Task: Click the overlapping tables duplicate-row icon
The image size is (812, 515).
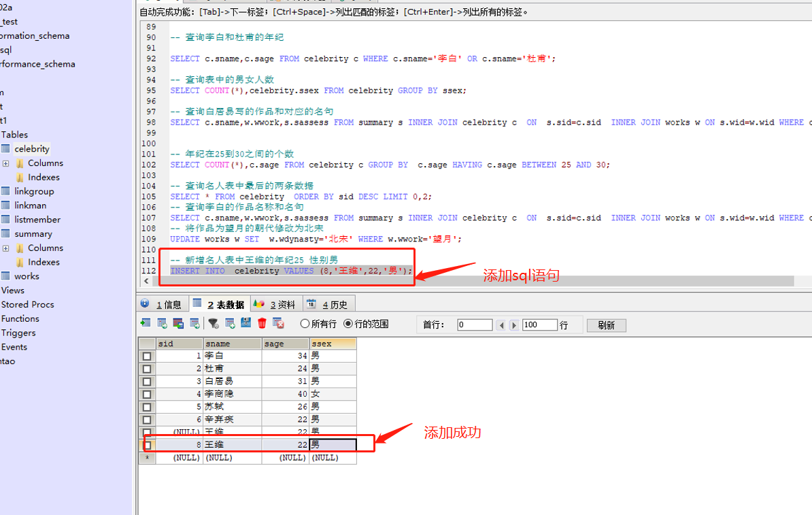Action: click(178, 323)
